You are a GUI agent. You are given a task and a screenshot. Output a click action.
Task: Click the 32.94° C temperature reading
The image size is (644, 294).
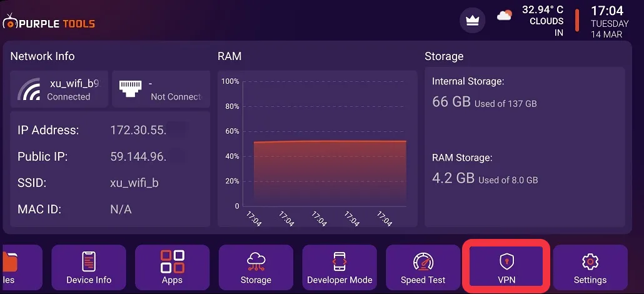pyautogui.click(x=543, y=10)
